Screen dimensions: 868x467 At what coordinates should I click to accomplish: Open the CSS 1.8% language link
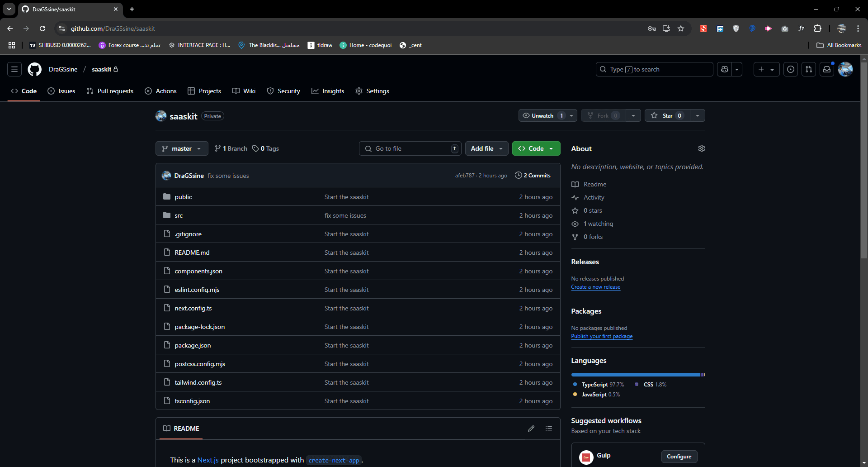(651, 385)
